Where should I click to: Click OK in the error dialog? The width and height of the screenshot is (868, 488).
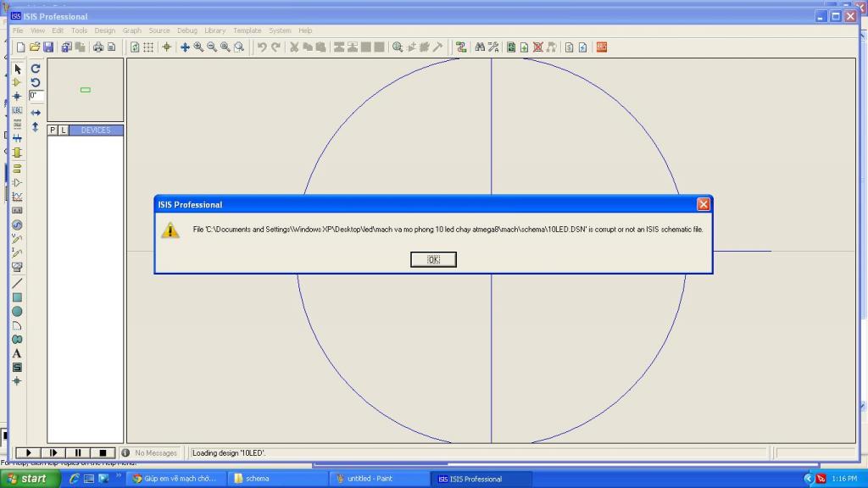(433, 259)
